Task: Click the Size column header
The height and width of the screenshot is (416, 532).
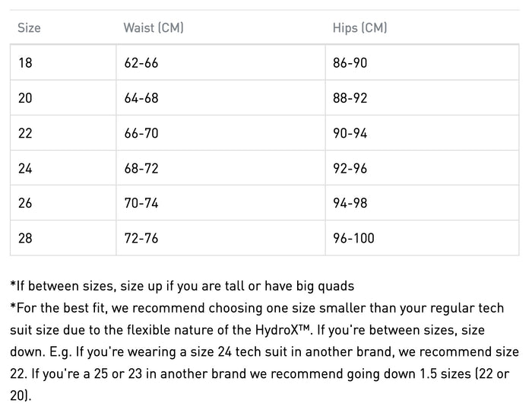Action: [x=29, y=28]
